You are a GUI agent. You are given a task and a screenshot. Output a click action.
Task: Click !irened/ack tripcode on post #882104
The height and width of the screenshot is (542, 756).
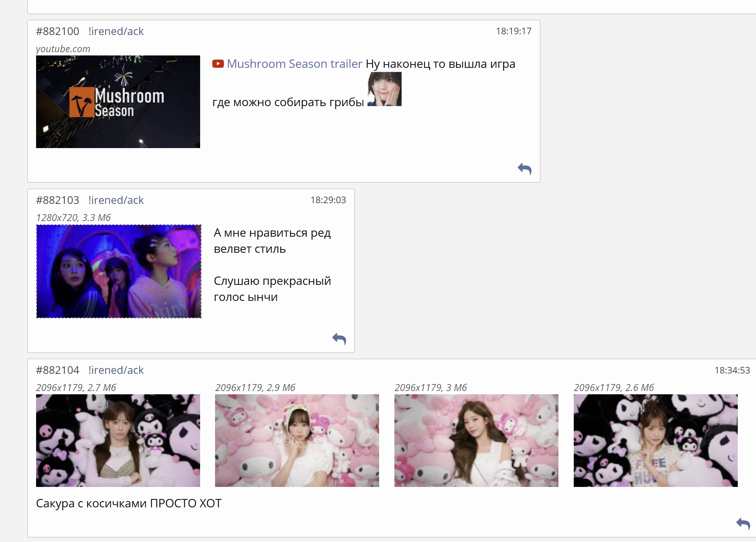pyautogui.click(x=116, y=370)
